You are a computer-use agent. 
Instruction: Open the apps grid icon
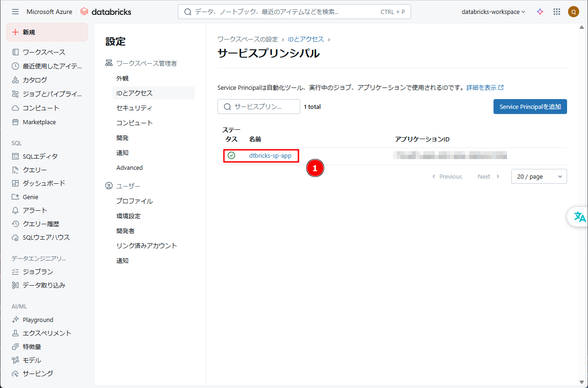557,12
